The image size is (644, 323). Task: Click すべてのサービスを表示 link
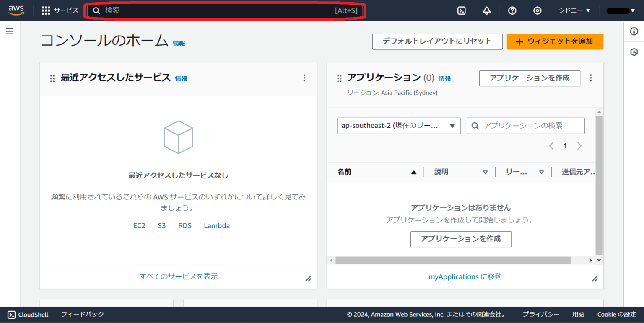coord(178,276)
